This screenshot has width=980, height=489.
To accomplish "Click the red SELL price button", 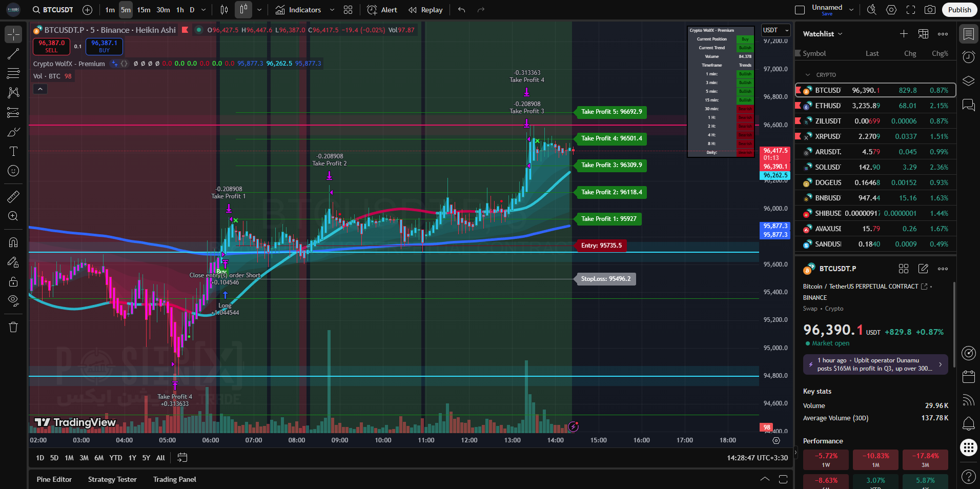I will tap(52, 46).
